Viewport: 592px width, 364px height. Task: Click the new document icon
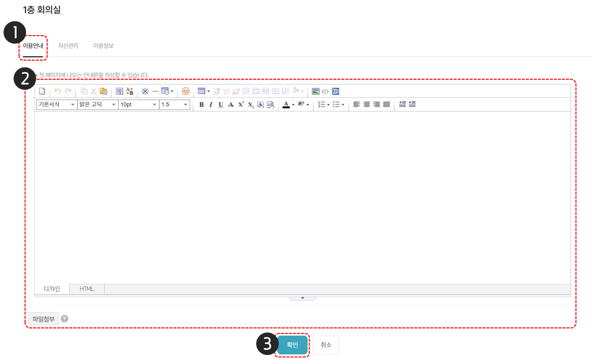[42, 91]
